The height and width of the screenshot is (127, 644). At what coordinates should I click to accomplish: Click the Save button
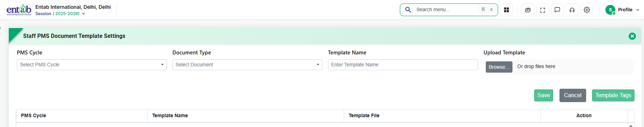pos(544,95)
